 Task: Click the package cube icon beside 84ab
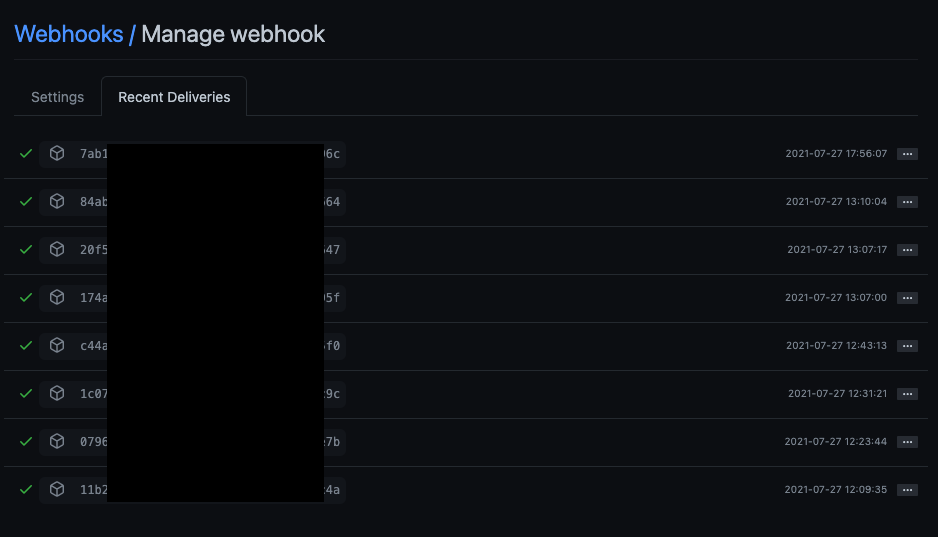point(57,202)
